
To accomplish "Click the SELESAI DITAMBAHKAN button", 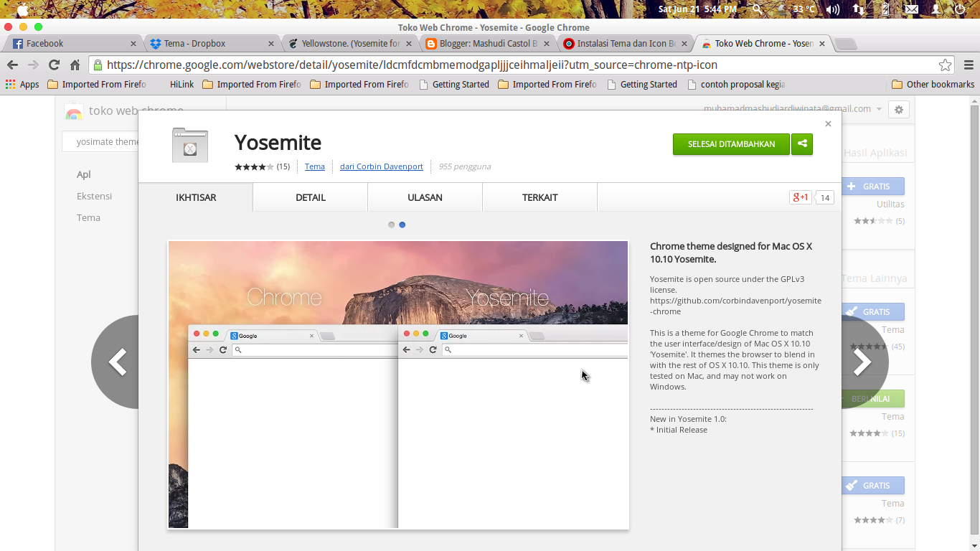I will point(731,144).
